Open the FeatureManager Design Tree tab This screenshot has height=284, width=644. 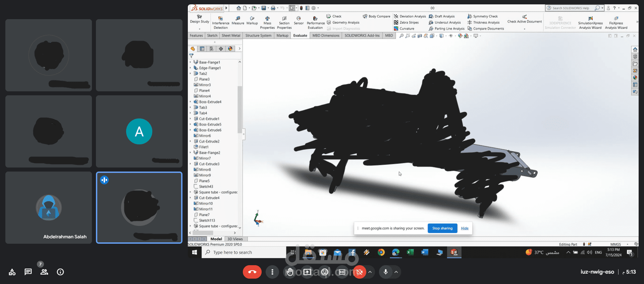[193, 49]
